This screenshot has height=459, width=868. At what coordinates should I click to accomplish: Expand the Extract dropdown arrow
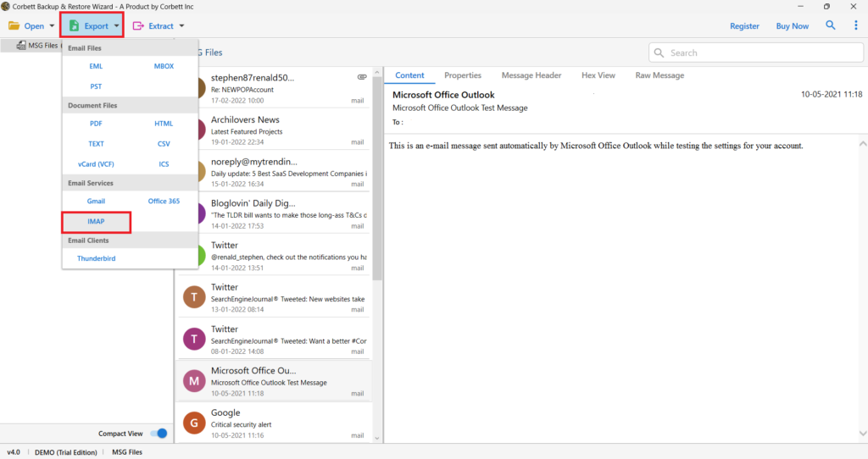pyautogui.click(x=181, y=26)
